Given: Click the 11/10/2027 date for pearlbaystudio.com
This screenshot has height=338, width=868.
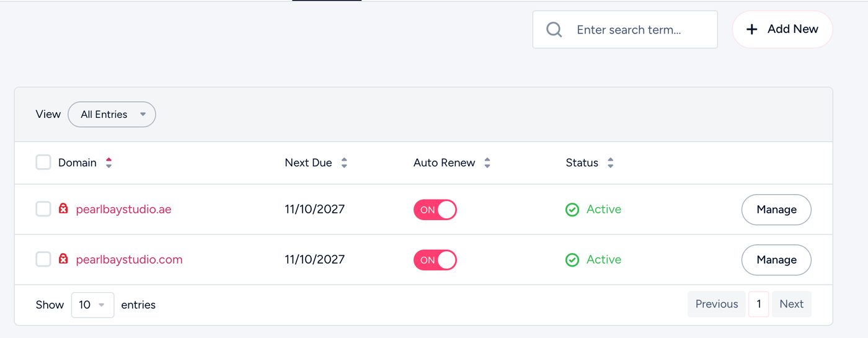Looking at the screenshot, I should pos(314,259).
